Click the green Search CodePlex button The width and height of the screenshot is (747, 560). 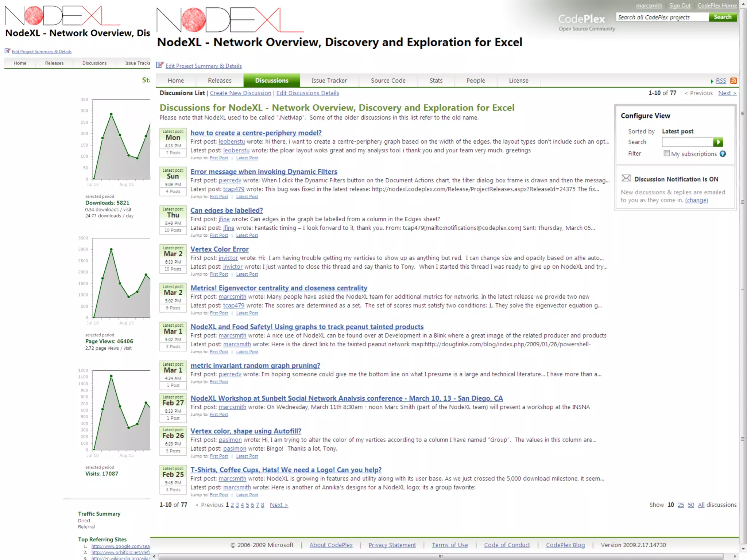pos(723,17)
